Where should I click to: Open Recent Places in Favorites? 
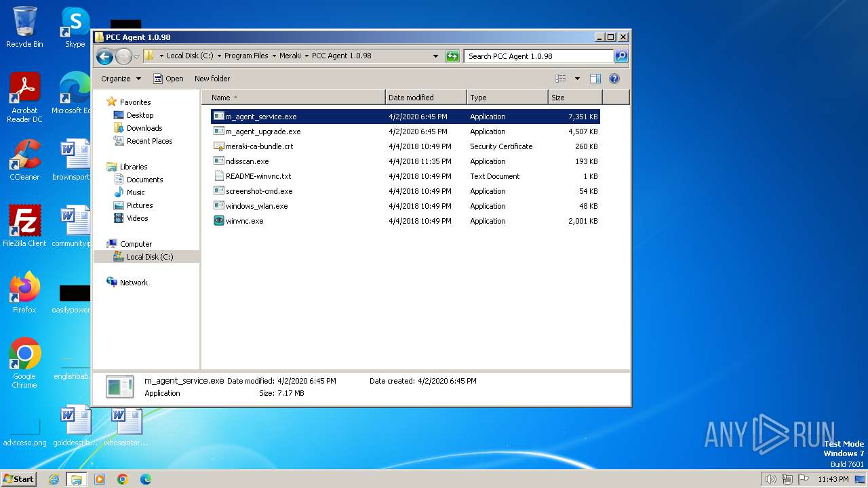pyautogui.click(x=149, y=141)
